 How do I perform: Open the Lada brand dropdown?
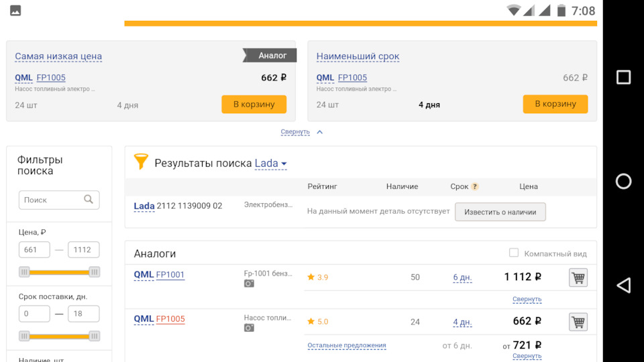point(271,164)
